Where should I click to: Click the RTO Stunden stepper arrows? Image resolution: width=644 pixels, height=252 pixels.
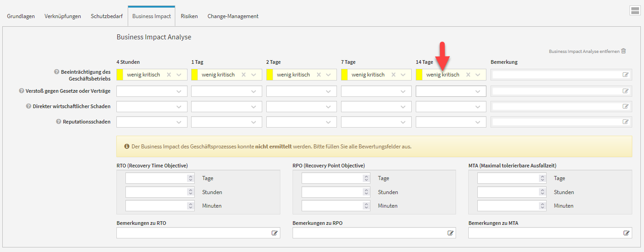(191, 192)
